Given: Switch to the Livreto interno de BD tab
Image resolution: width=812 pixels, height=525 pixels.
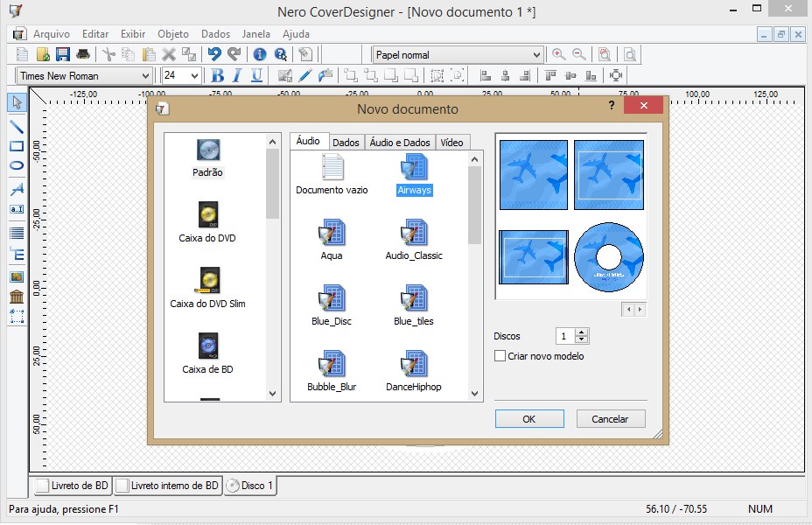Looking at the screenshot, I should point(168,486).
